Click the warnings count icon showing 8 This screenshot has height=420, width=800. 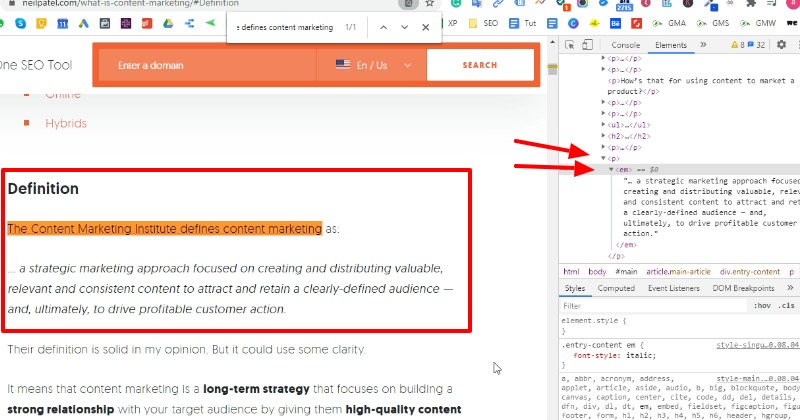click(738, 45)
